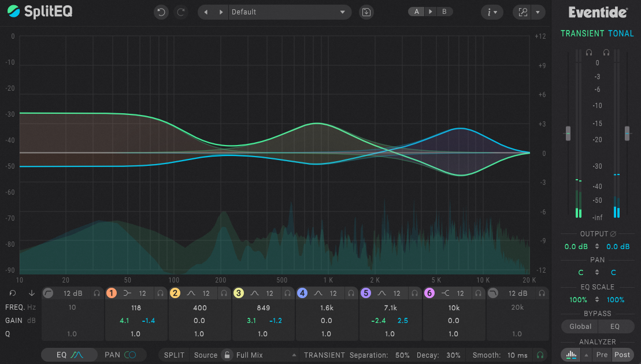Open the Default preset dropdown
Viewport: 641px width, 364px height.
coord(289,12)
